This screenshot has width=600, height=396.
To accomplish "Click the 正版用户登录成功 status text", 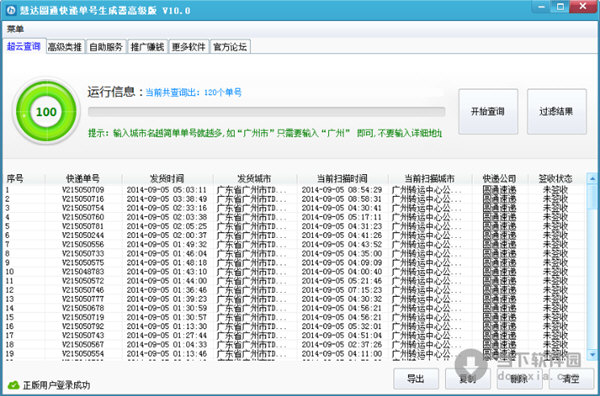I will [x=57, y=385].
